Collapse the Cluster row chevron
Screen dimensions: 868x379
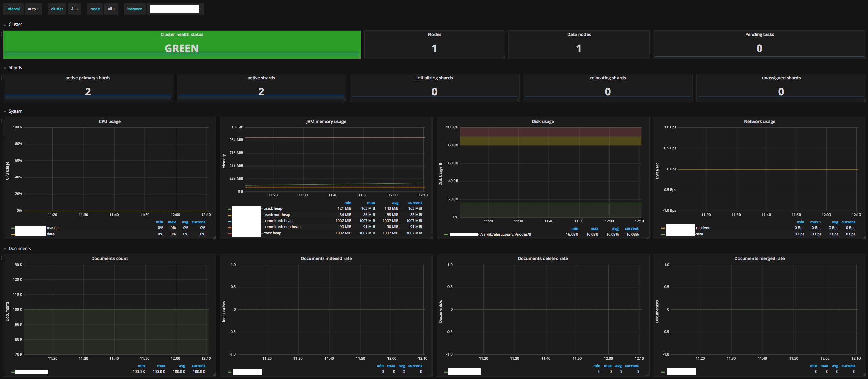pyautogui.click(x=5, y=25)
